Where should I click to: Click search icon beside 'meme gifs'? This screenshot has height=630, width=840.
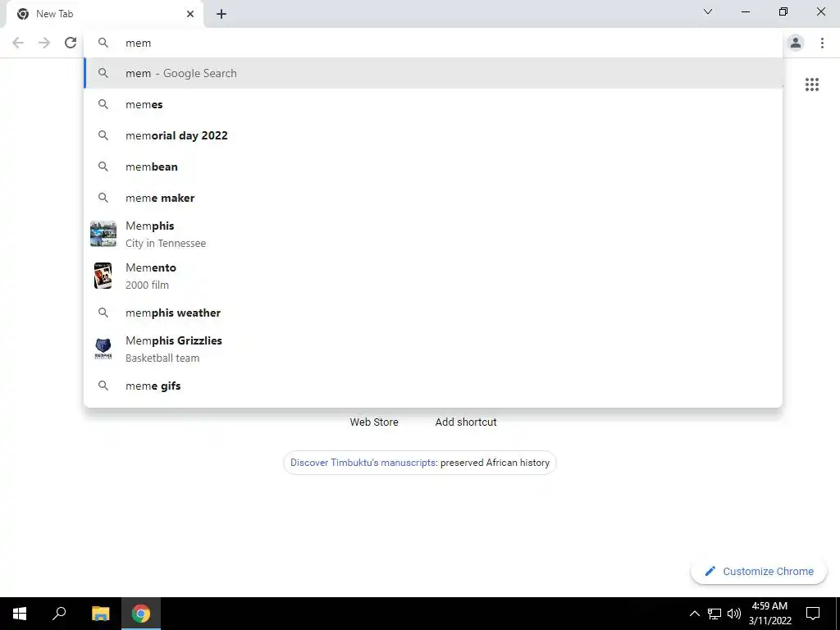tap(103, 386)
